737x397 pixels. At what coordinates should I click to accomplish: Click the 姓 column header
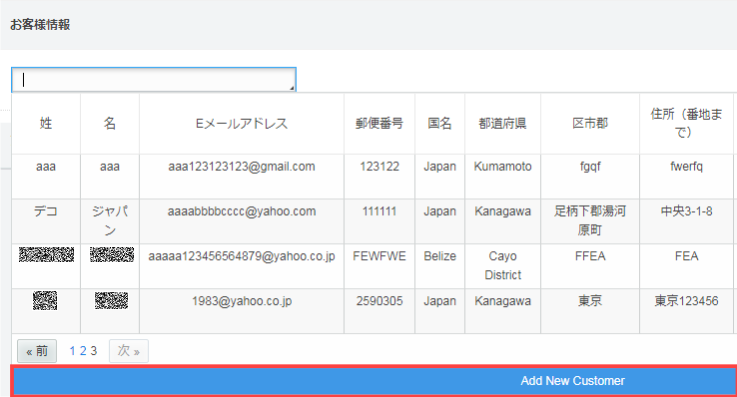click(x=46, y=124)
